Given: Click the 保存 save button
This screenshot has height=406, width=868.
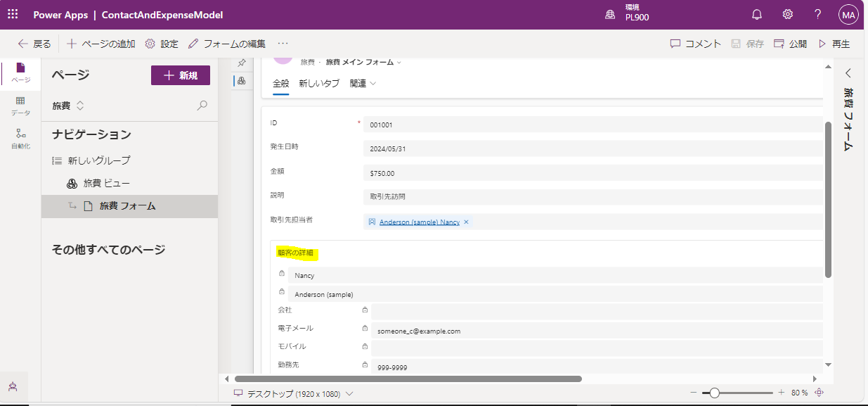Looking at the screenshot, I should point(747,44).
